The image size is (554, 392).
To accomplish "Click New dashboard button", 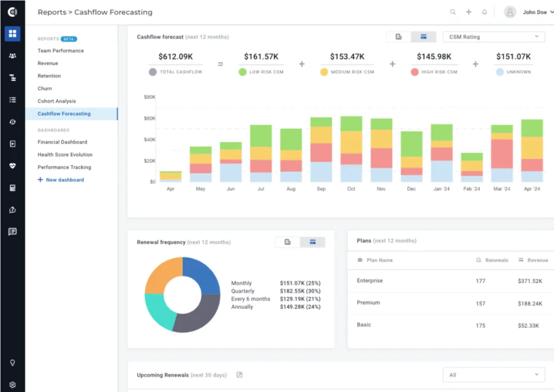I will coord(61,180).
